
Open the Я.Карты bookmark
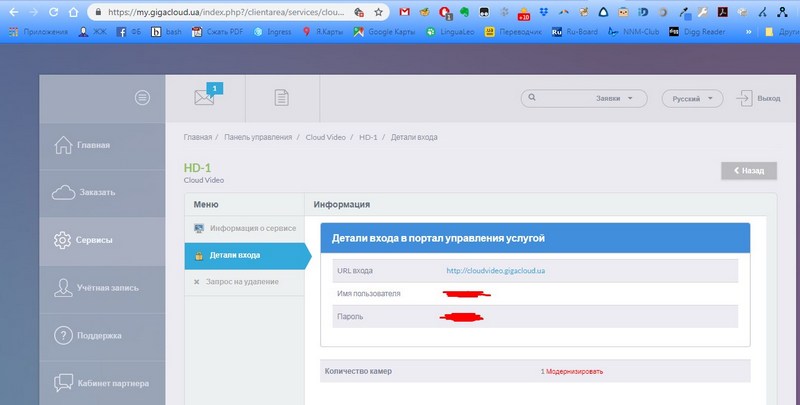click(322, 32)
